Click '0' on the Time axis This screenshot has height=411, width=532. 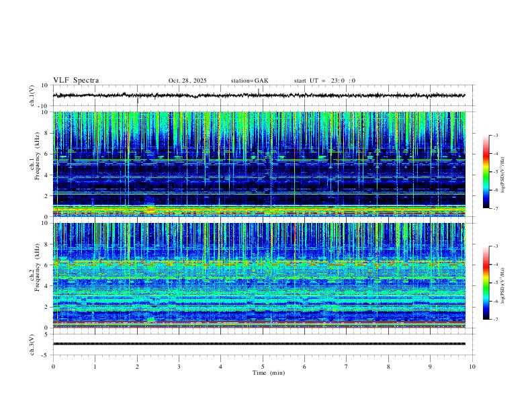[x=53, y=367]
